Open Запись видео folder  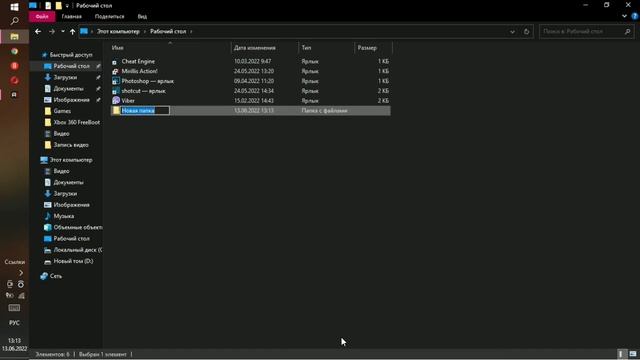coord(71,145)
